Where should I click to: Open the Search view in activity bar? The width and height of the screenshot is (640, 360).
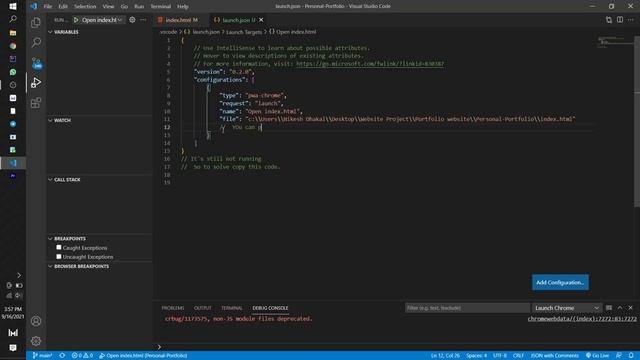36,42
